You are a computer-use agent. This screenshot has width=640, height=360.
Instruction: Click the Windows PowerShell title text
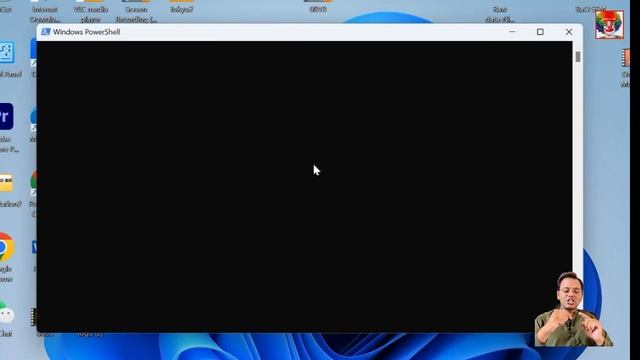pyautogui.click(x=87, y=32)
